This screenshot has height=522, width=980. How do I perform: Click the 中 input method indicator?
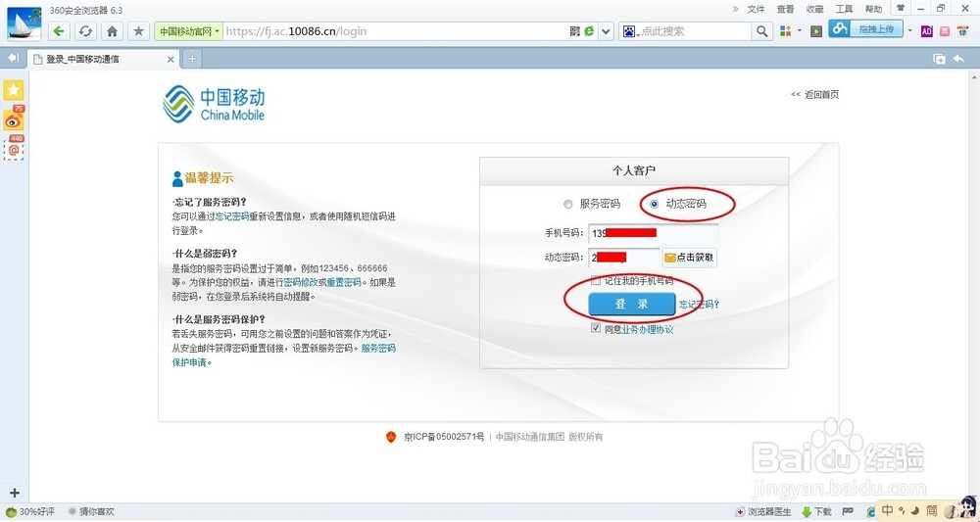(888, 510)
